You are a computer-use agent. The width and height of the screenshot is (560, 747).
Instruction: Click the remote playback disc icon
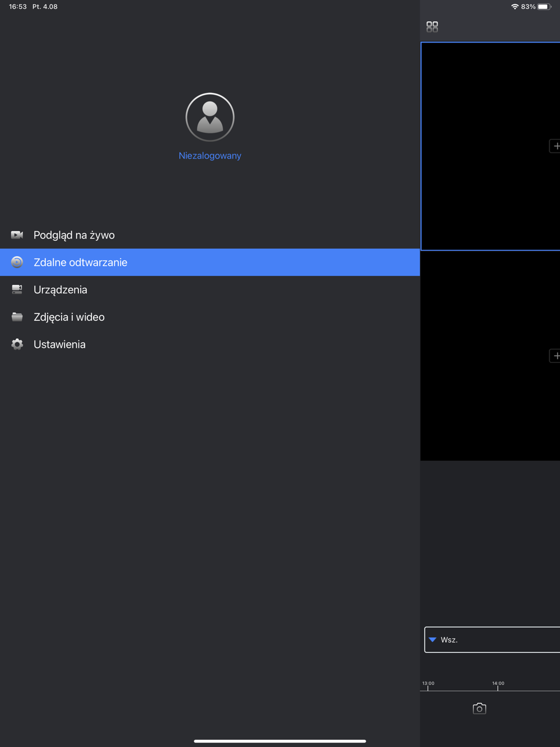17,262
